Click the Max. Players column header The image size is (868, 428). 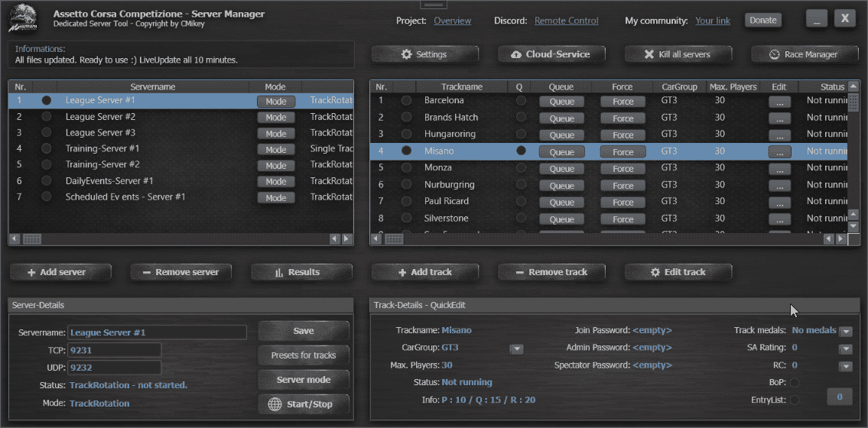pyautogui.click(x=733, y=87)
